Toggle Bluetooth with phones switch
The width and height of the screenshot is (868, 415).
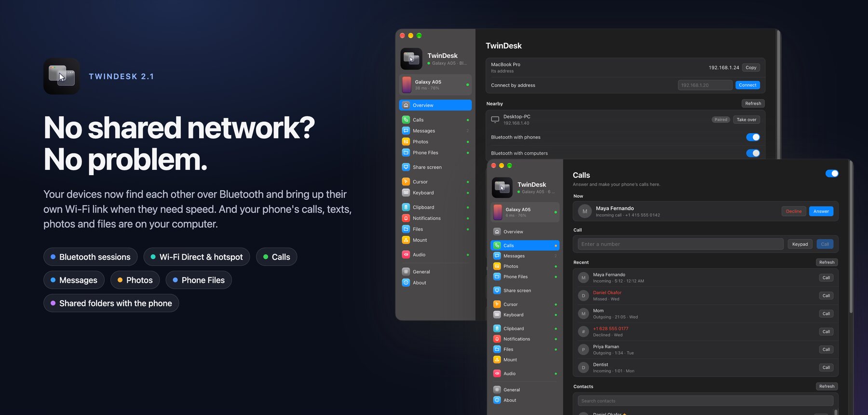point(753,137)
